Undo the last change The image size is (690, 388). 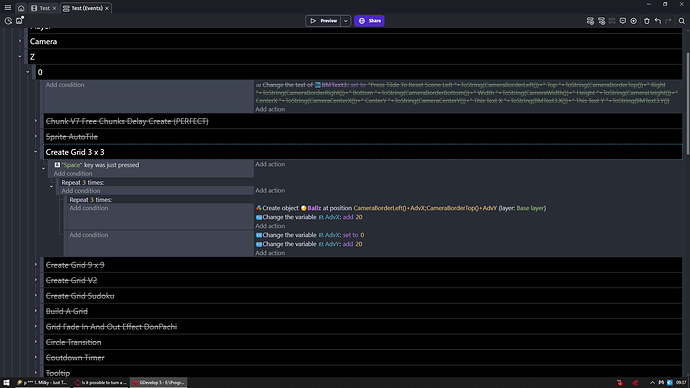pos(658,21)
